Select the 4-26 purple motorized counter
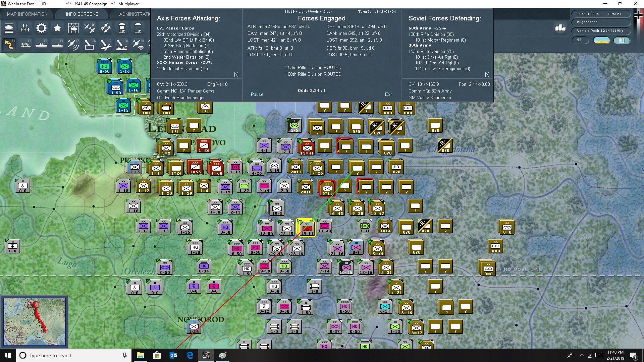 tap(257, 168)
